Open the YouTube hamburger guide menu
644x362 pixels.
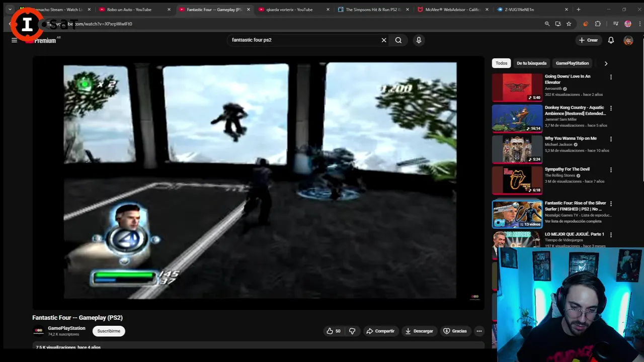14,40
